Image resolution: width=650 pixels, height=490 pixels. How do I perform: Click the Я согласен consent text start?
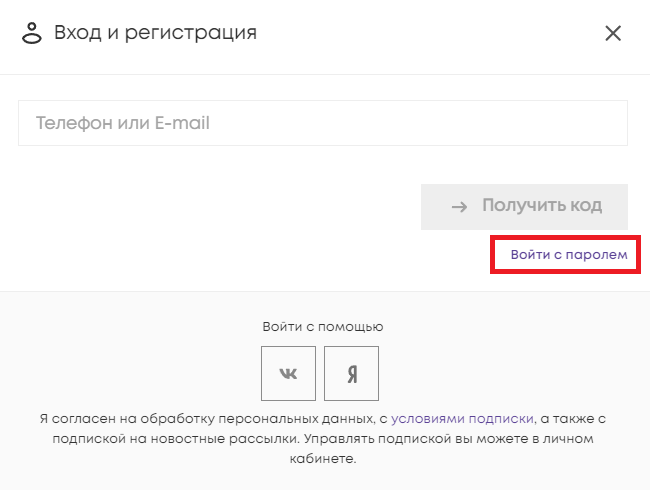click(76, 419)
